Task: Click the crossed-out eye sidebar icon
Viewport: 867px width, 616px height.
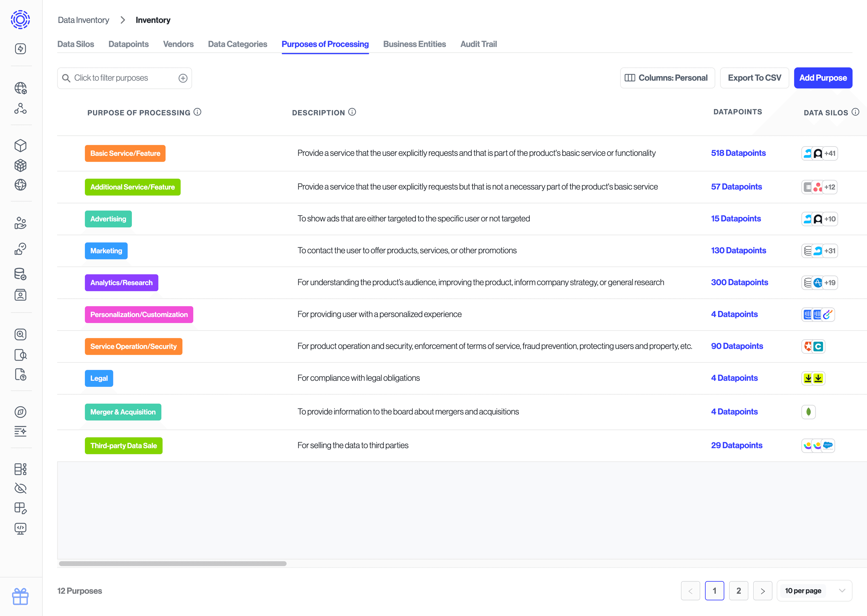Action: pyautogui.click(x=21, y=488)
